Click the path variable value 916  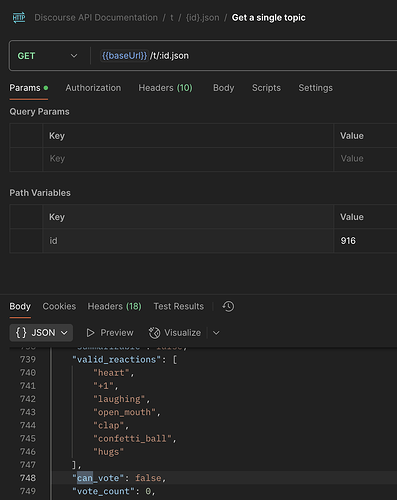click(x=348, y=241)
